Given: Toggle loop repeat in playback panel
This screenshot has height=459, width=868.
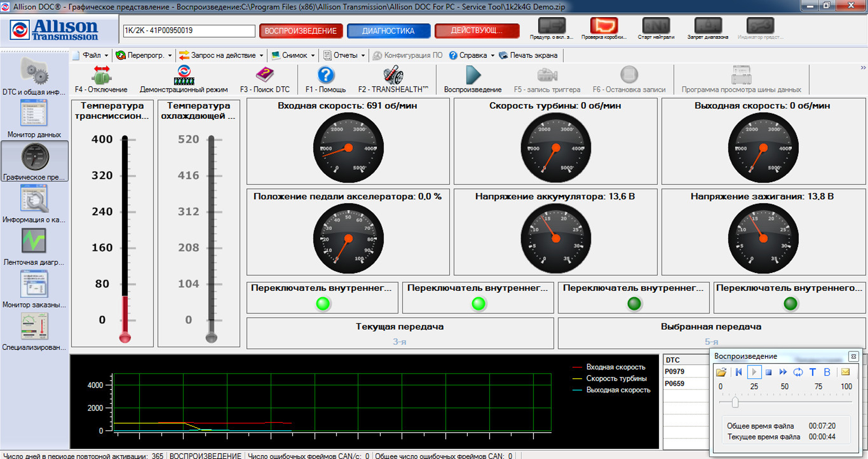Looking at the screenshot, I should (798, 372).
